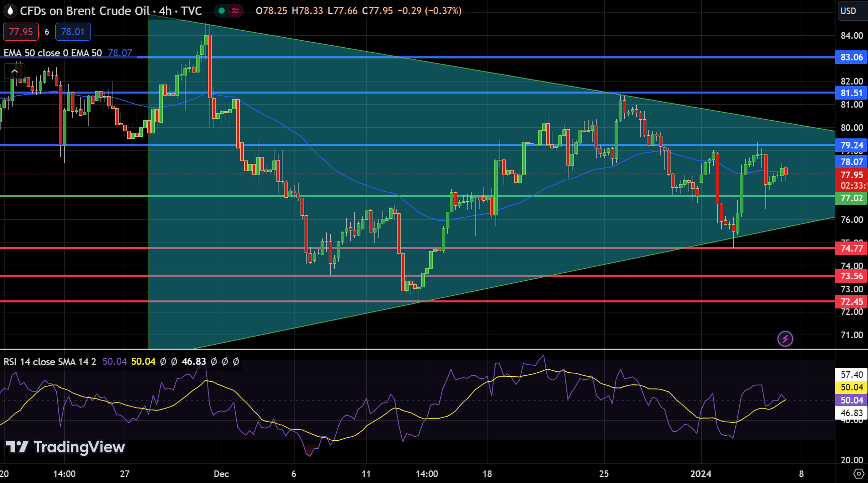Click the 57.40 RSI axis label
868x483 pixels.
(x=851, y=375)
